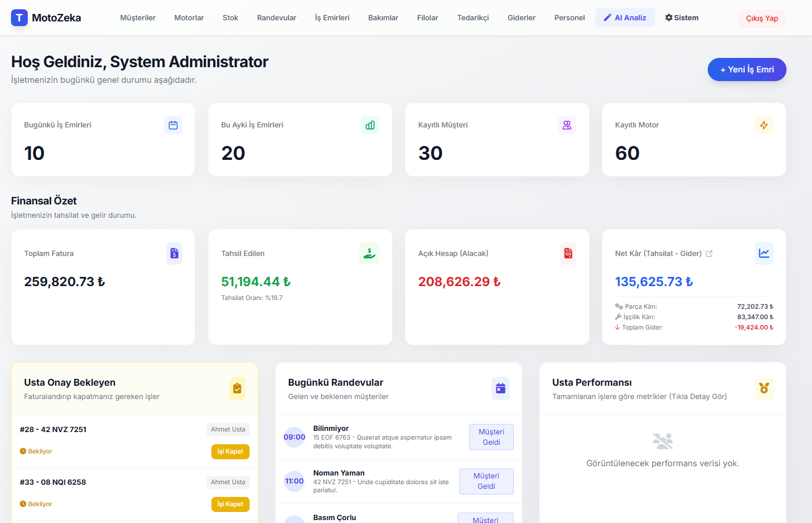Go to Filolar

tap(427, 18)
